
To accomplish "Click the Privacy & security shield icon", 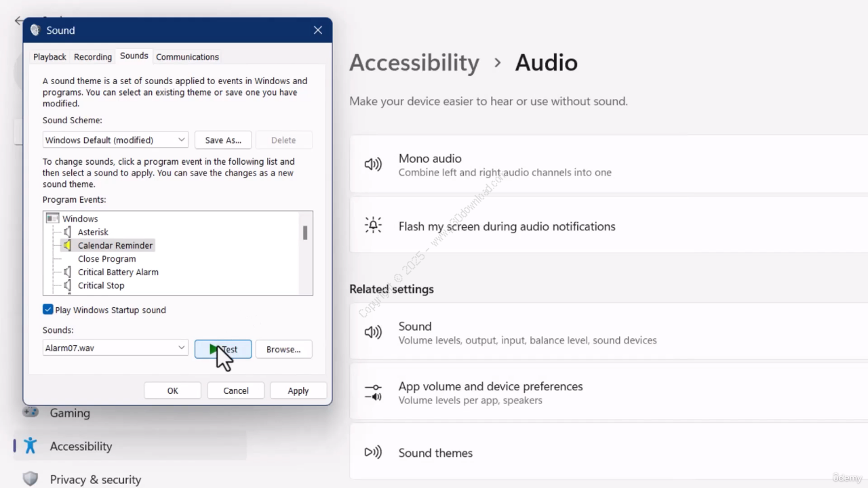I will click(x=31, y=479).
